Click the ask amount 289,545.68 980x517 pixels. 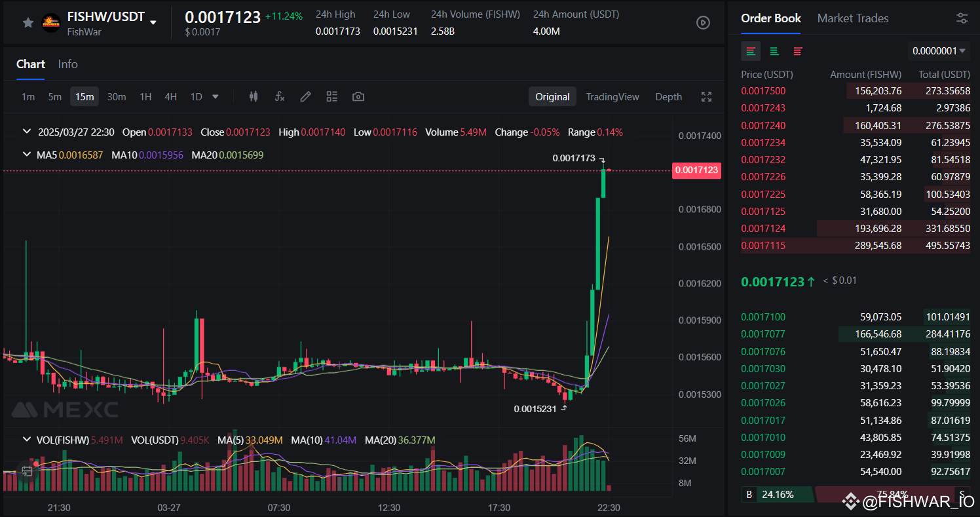[878, 246]
